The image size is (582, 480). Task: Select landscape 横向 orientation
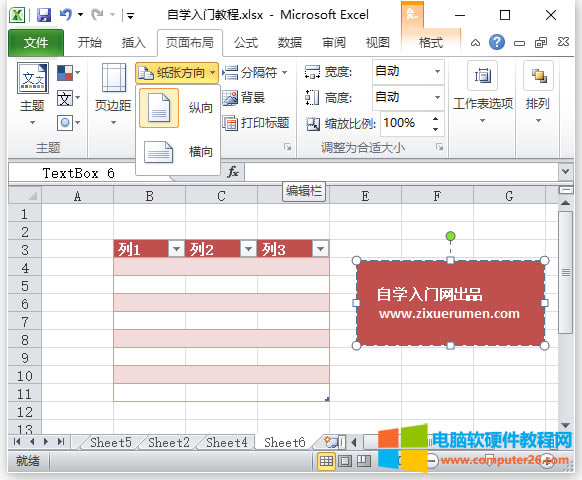click(179, 151)
